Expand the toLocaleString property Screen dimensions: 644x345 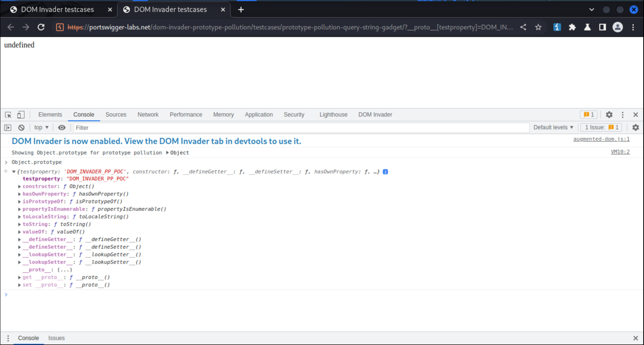tap(19, 217)
